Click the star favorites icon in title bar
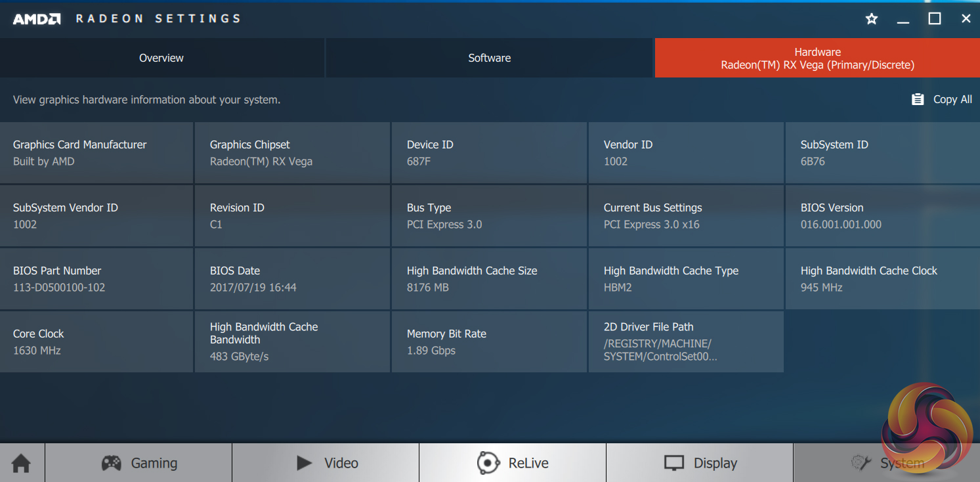The width and height of the screenshot is (980, 482). (872, 19)
